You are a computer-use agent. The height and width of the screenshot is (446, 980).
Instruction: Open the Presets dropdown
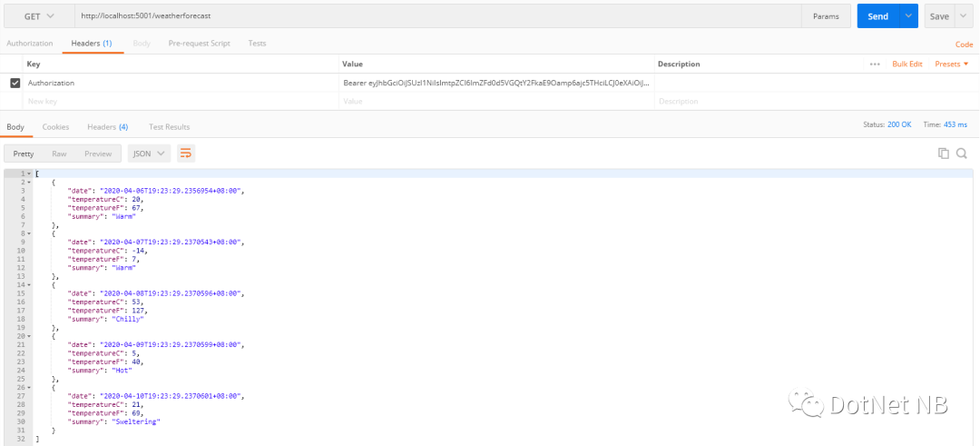pos(951,64)
